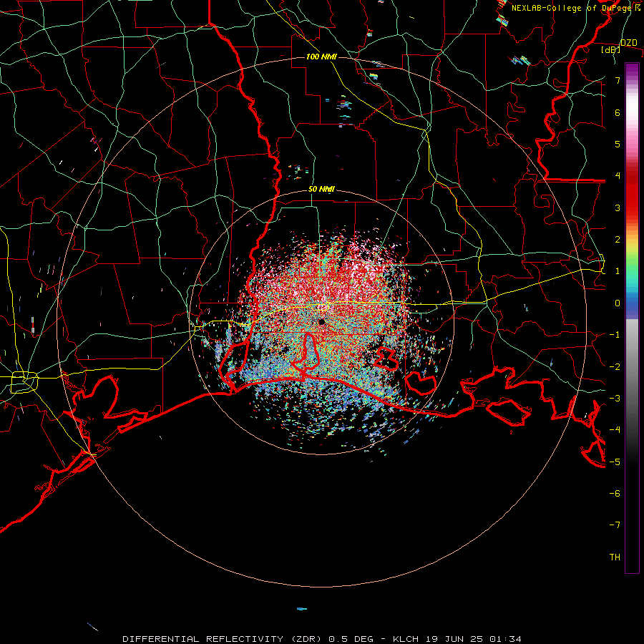Click the KLCH 19 JUN 25 01:34 timestamp
Screen dimensions: 644x644
point(457,639)
